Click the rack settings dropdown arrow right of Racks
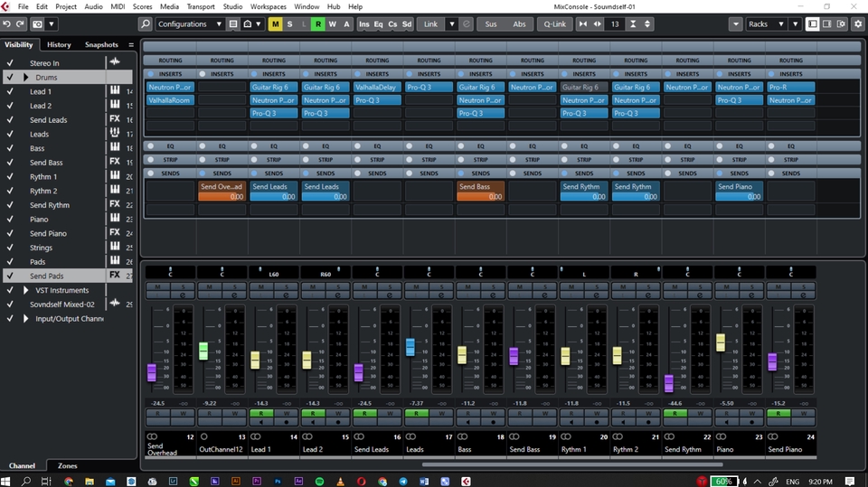Viewport: 868px width, 487px height. (795, 23)
